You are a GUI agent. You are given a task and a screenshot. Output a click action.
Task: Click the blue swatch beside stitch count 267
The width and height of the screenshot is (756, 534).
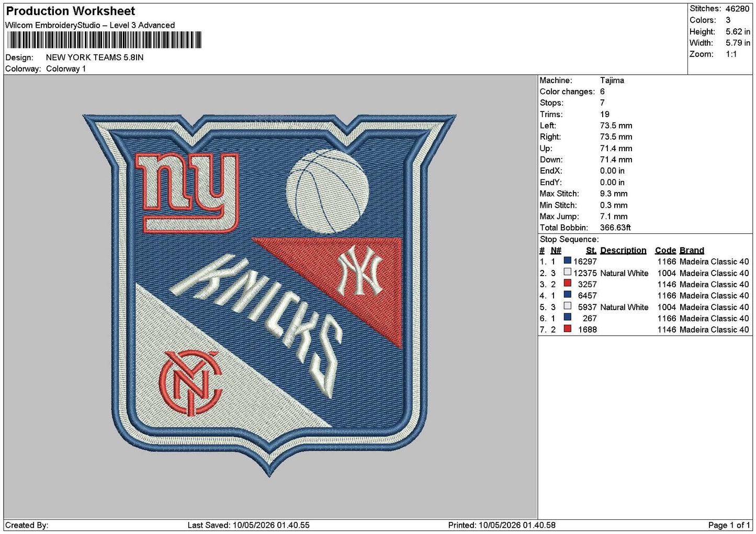click(567, 317)
